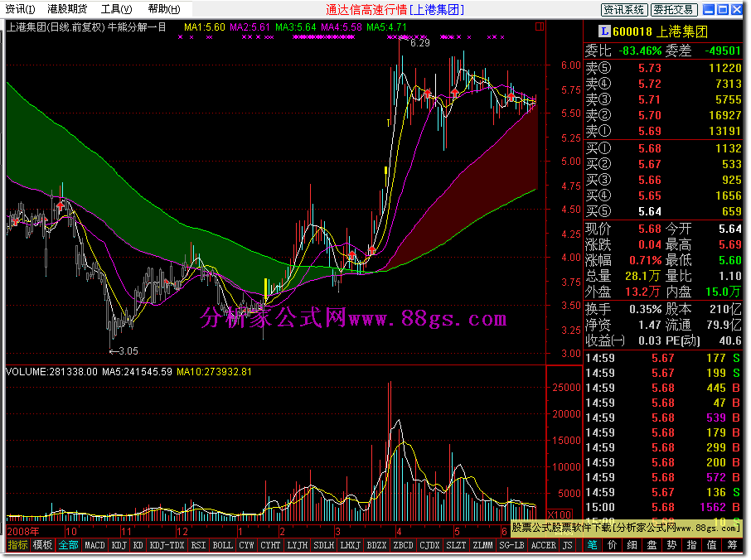Screen dimensions: 751x560
Task: Switch to the KD indicator tab
Action: pos(138,545)
